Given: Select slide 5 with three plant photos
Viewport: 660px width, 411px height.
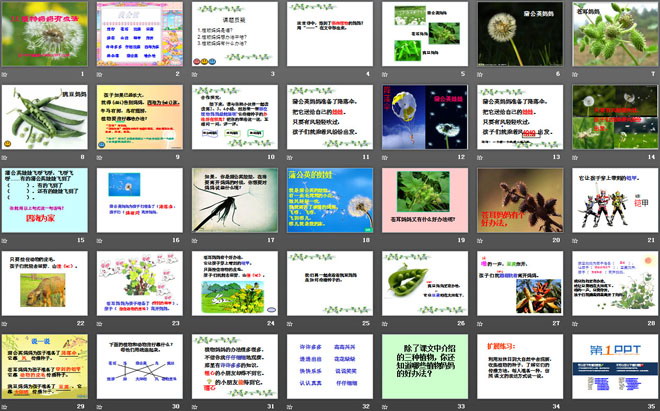Looking at the screenshot, I should click(425, 34).
